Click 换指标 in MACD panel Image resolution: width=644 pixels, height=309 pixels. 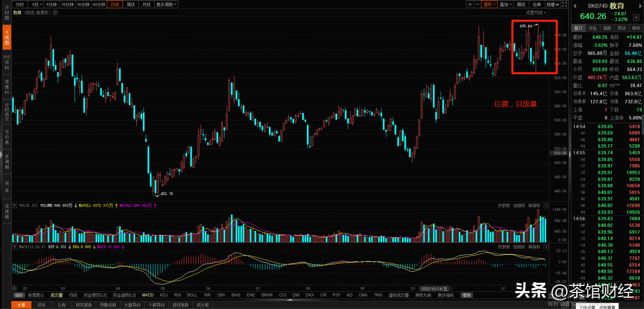click(534, 247)
